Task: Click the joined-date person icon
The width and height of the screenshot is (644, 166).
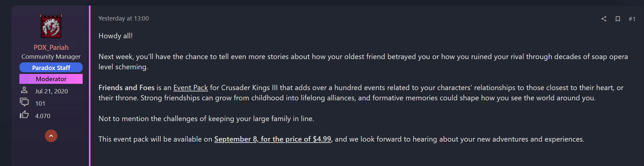Action: coord(24,90)
